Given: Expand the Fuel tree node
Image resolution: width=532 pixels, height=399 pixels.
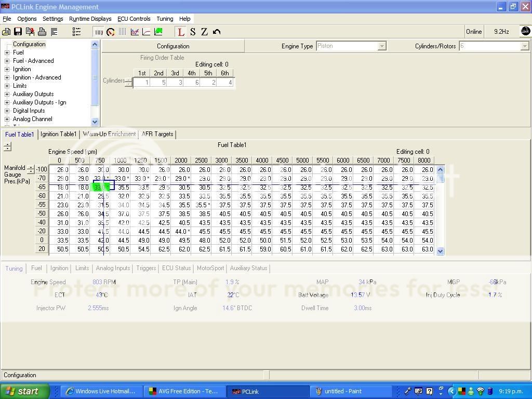Looking at the screenshot, I should coord(7,52).
